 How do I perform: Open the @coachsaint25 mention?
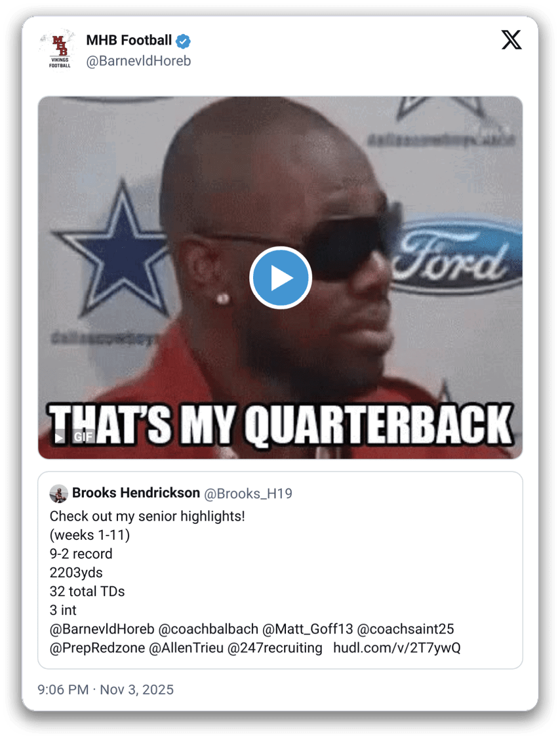[405, 629]
